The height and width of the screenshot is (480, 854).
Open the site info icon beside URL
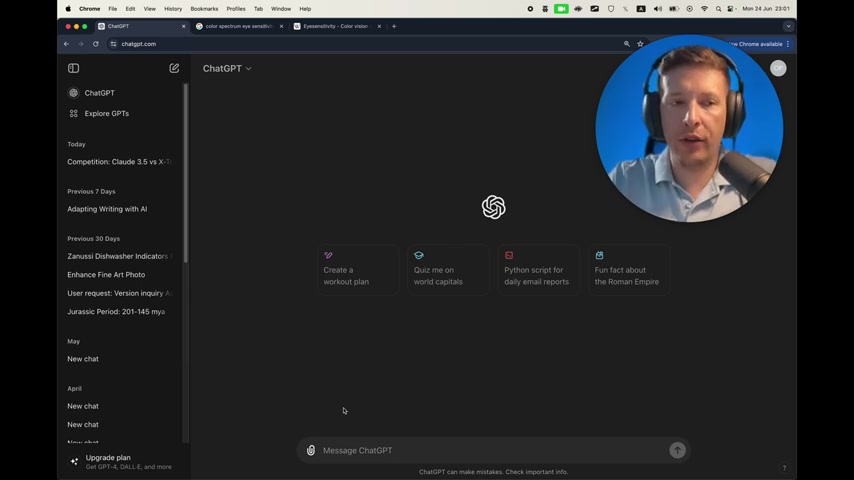pyautogui.click(x=113, y=44)
